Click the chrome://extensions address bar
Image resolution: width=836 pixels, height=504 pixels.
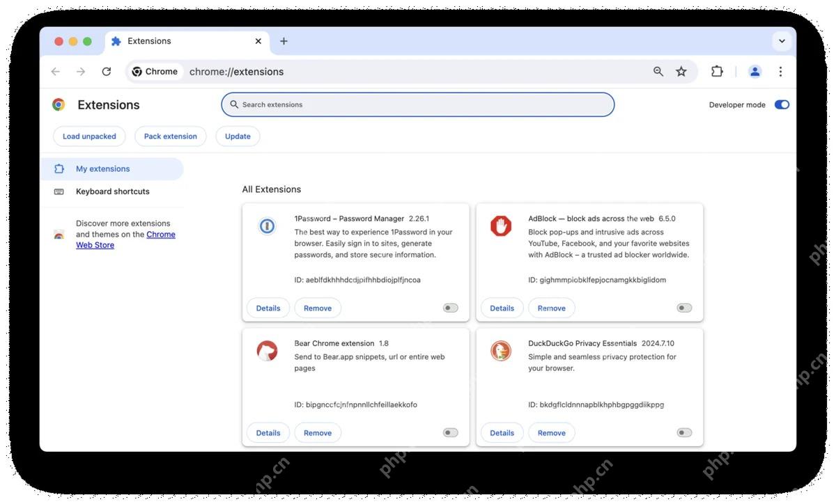click(x=411, y=72)
